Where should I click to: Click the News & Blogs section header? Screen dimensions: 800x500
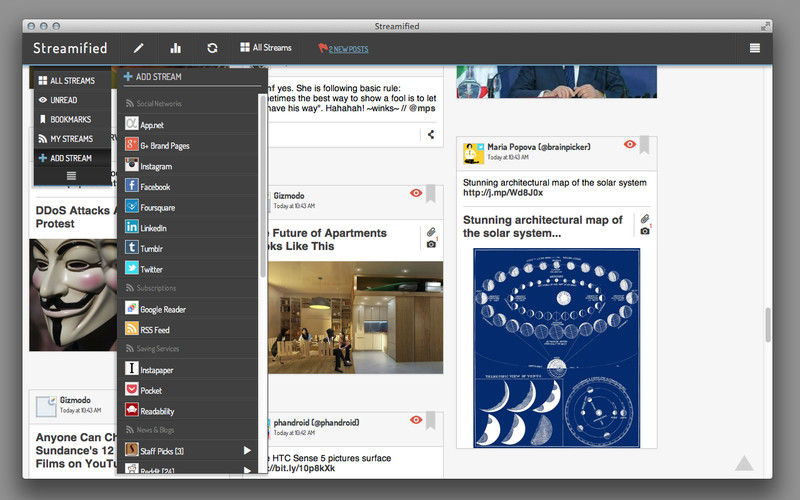pyautogui.click(x=151, y=430)
